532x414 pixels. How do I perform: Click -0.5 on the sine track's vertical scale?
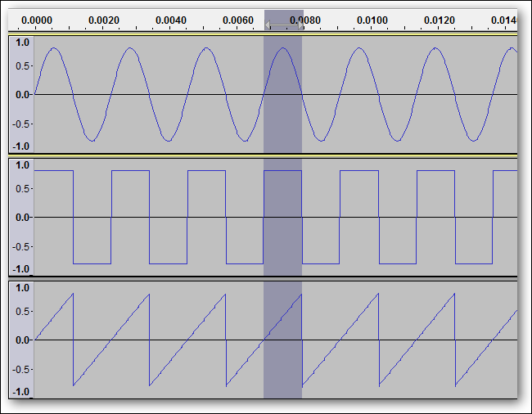coord(21,124)
